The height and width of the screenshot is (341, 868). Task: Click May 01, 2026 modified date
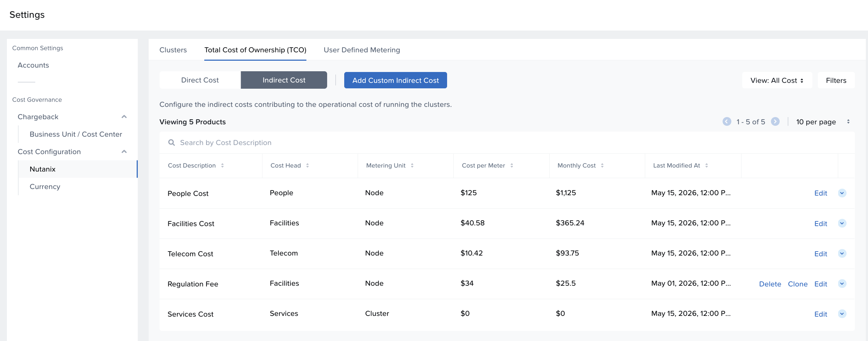691,283
